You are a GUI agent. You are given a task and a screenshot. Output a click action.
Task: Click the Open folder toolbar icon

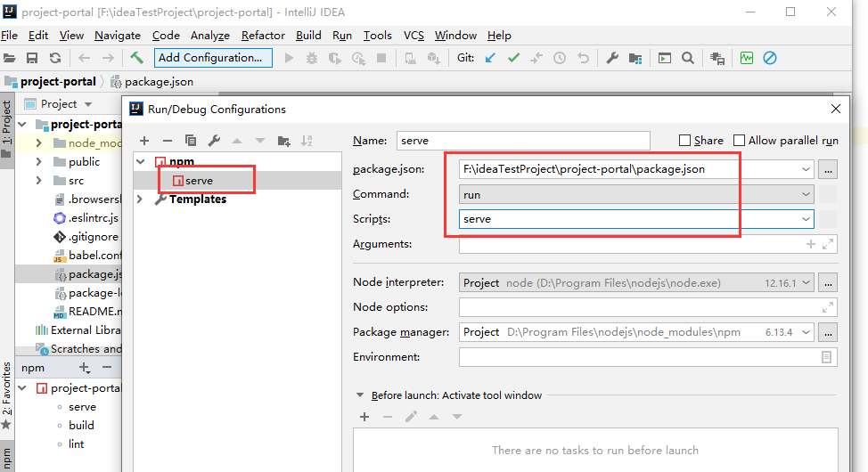[x=10, y=58]
